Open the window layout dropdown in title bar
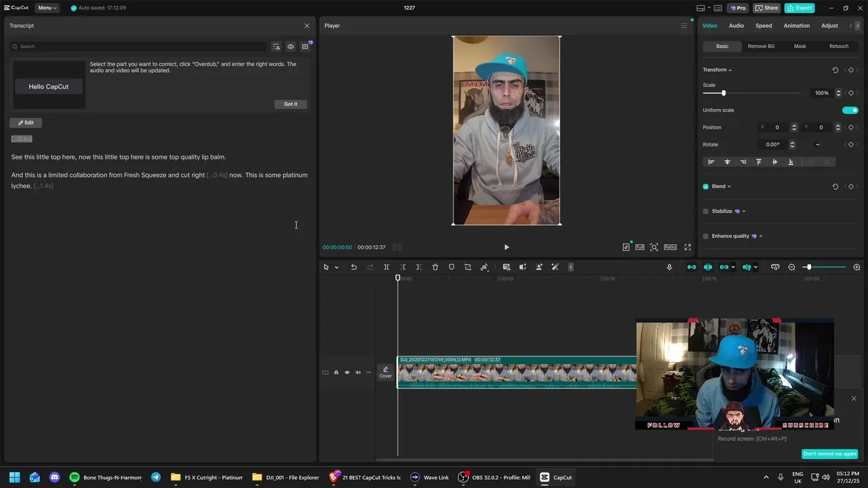This screenshot has width=868, height=488. tap(710, 8)
